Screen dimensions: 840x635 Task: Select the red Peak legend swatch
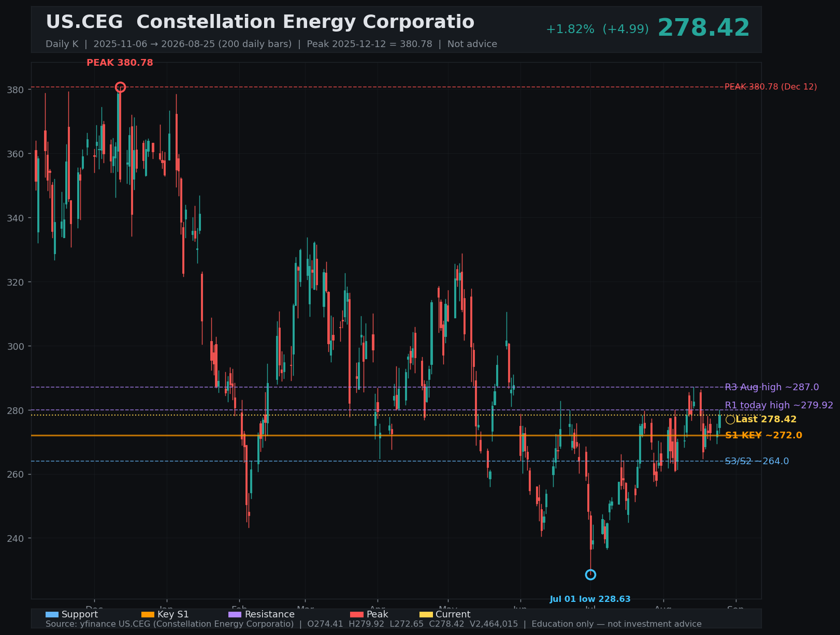point(357,615)
